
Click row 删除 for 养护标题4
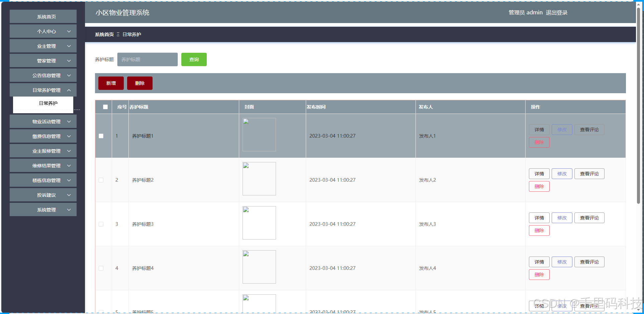pos(539,275)
